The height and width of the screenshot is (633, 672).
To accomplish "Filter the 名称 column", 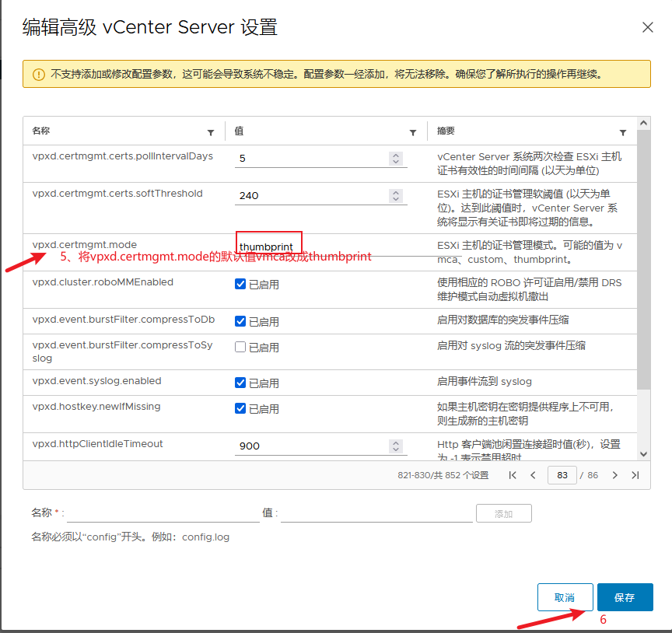I will 211,133.
